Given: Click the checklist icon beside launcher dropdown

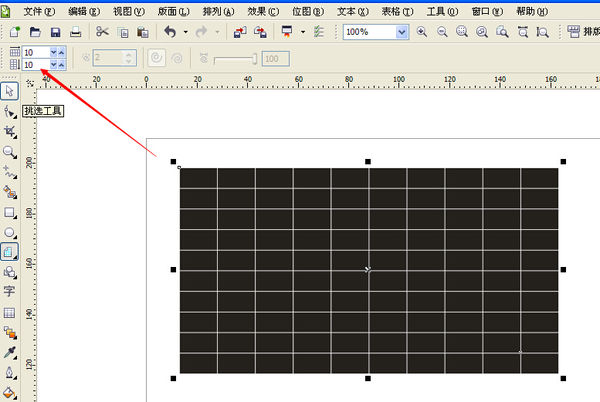Looking at the screenshot, I should click(x=318, y=32).
